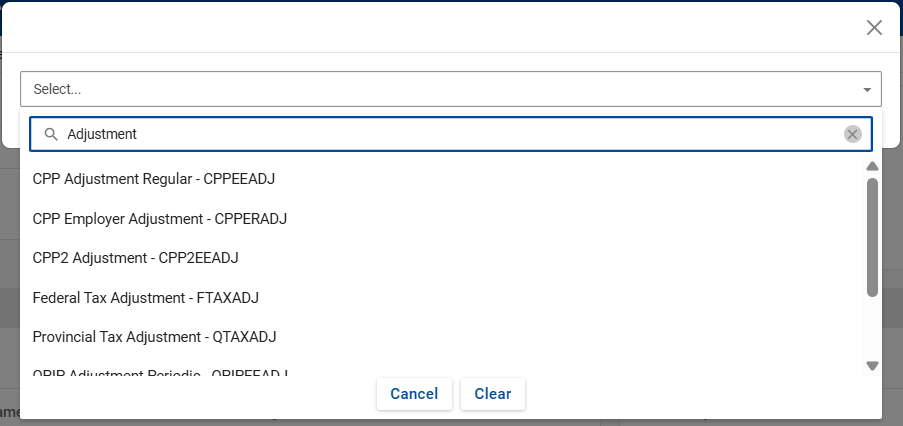903x426 pixels.
Task: Click the options list scrollbar thumb
Action: (872, 237)
